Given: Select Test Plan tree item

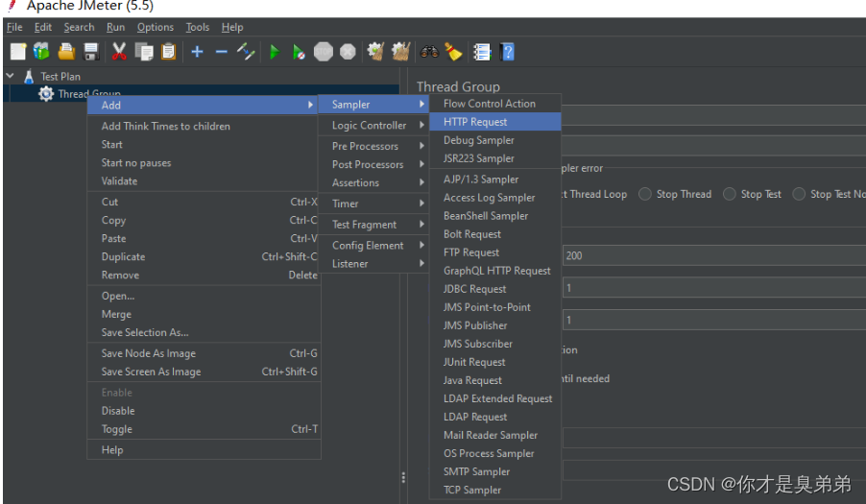Looking at the screenshot, I should (x=60, y=76).
